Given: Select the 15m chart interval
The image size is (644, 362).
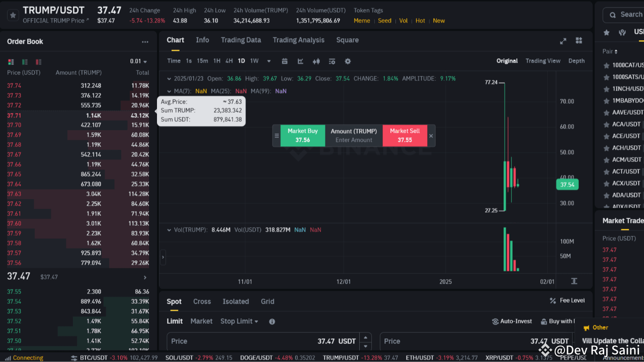Looking at the screenshot, I should point(202,61).
